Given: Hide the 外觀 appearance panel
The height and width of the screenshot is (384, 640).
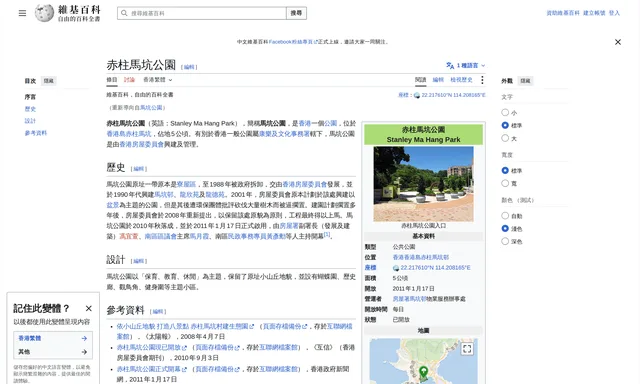Looking at the screenshot, I should tap(525, 81).
